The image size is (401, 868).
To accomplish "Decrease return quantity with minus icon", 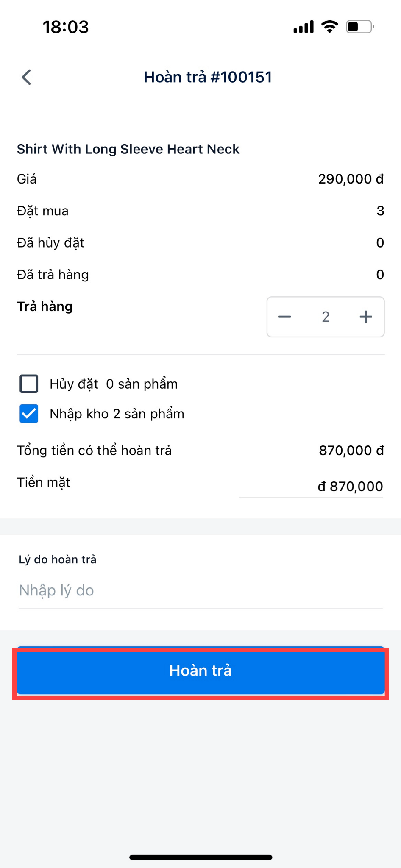I will [284, 317].
